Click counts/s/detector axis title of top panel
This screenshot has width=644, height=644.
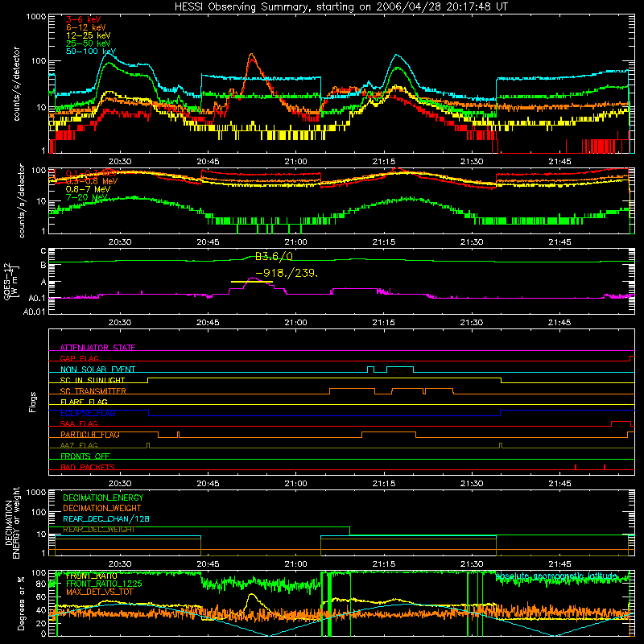coord(16,84)
